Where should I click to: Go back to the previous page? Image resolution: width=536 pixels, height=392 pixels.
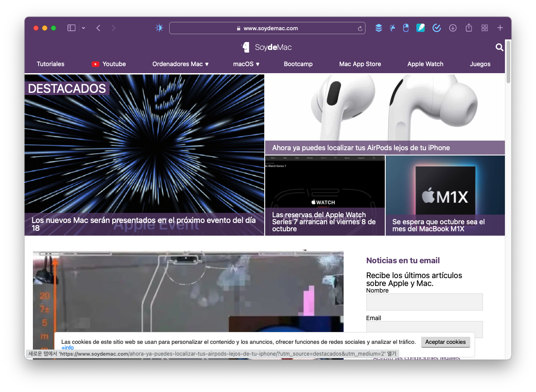[x=98, y=28]
